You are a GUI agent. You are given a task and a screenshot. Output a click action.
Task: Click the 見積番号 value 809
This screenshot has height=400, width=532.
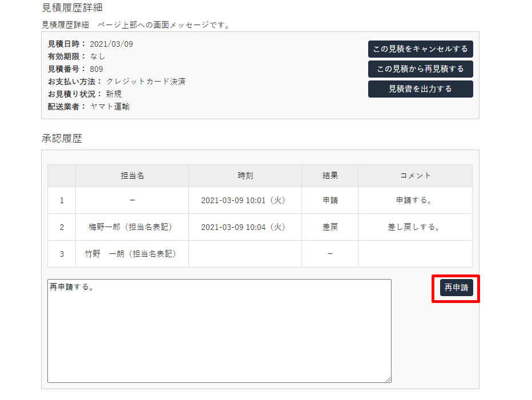click(x=96, y=69)
